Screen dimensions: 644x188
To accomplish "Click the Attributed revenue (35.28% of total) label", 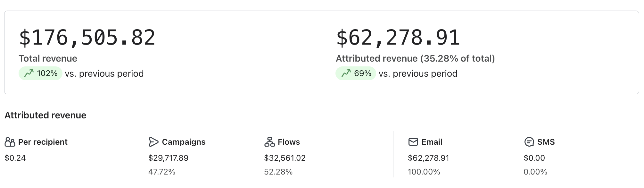I will [x=415, y=58].
